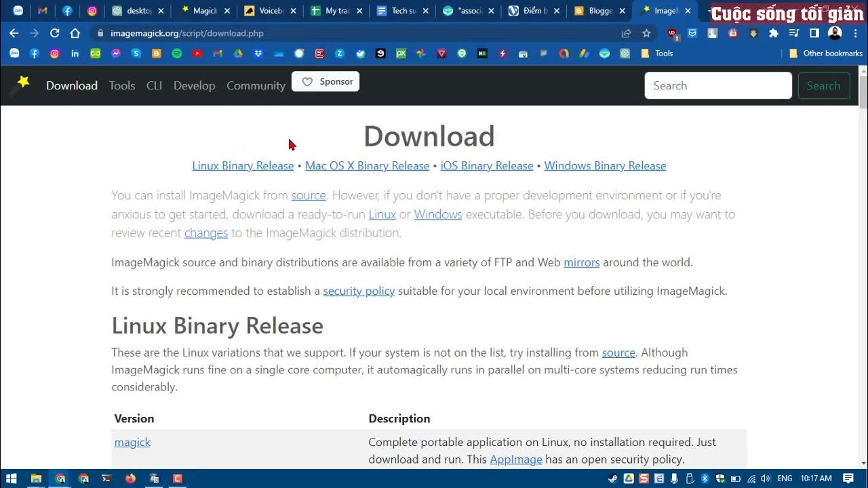Click the ENG language indicator
The width and height of the screenshot is (868, 488).
(785, 479)
